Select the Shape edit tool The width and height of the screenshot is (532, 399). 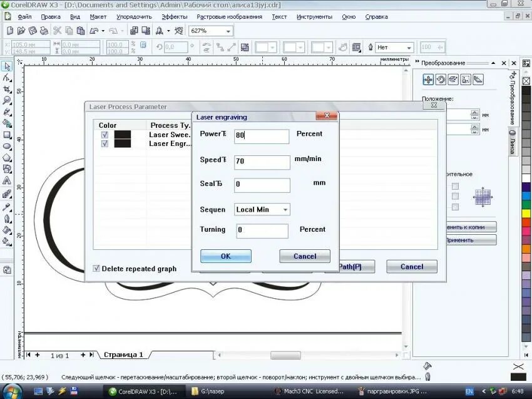(7, 78)
